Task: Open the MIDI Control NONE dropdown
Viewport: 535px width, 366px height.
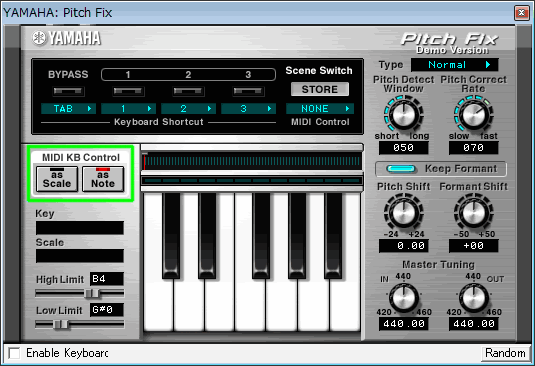Action: [x=320, y=108]
